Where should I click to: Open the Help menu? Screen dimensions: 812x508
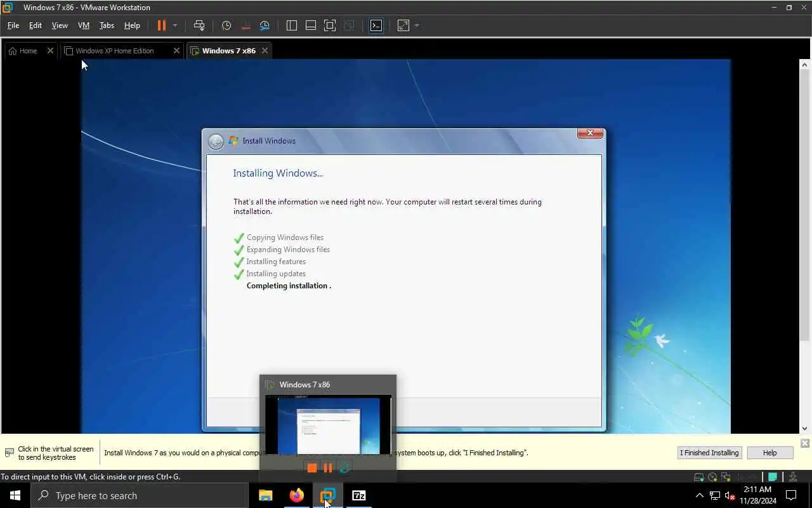click(x=132, y=25)
